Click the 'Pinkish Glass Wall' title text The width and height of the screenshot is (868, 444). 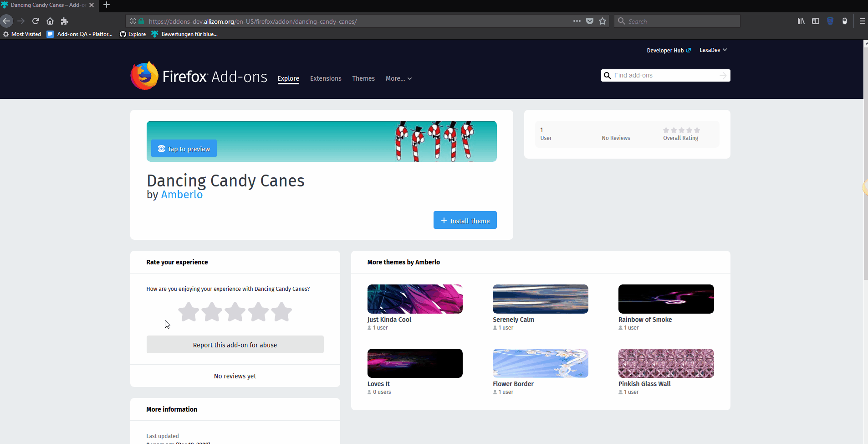point(644,384)
